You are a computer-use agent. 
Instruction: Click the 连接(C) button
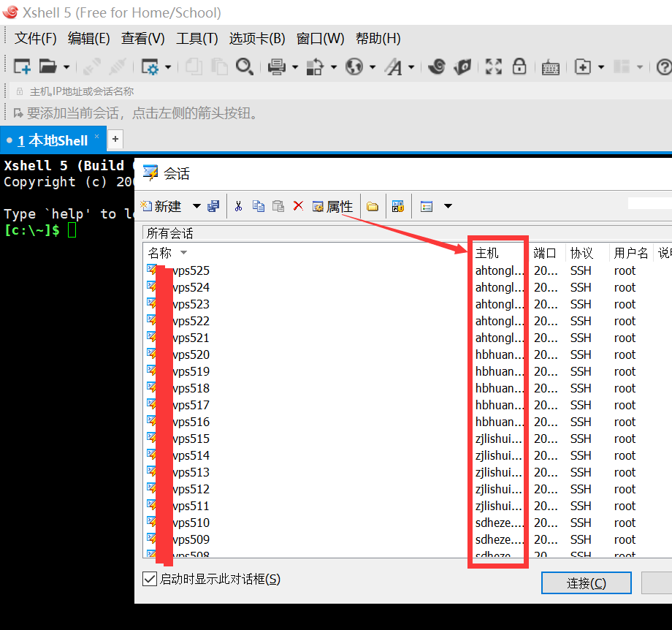click(587, 583)
